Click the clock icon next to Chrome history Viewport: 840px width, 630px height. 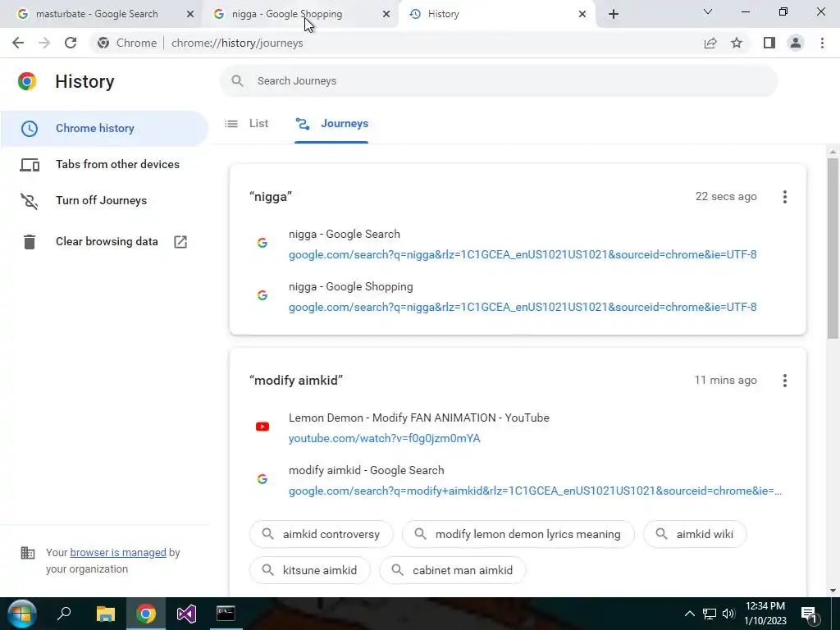30,129
